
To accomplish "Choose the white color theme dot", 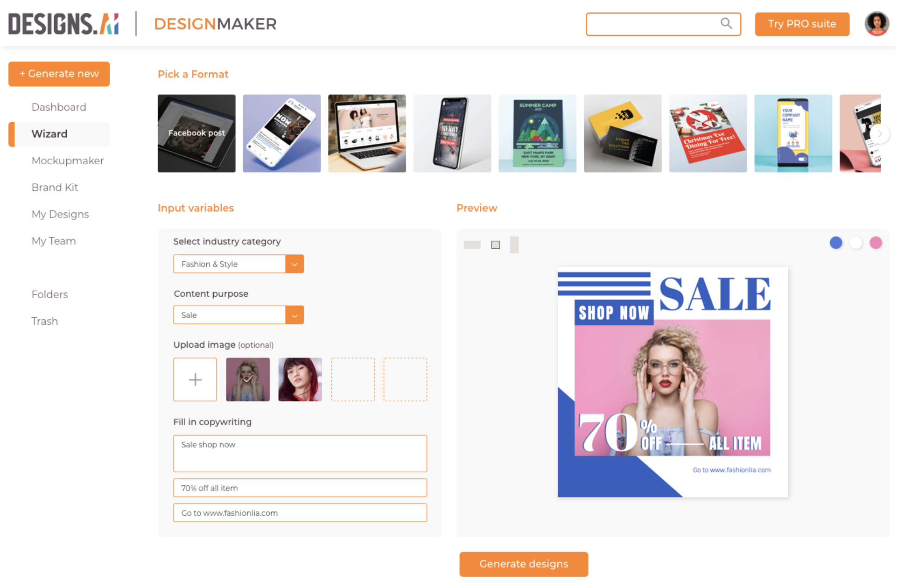I will tap(856, 243).
